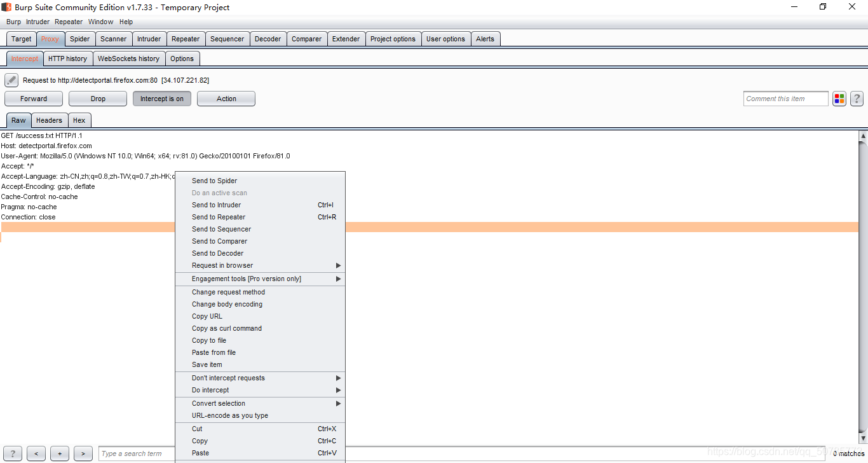Screen dimensions: 868x463
Task: Open the HTTP history sub-tab
Action: point(67,59)
